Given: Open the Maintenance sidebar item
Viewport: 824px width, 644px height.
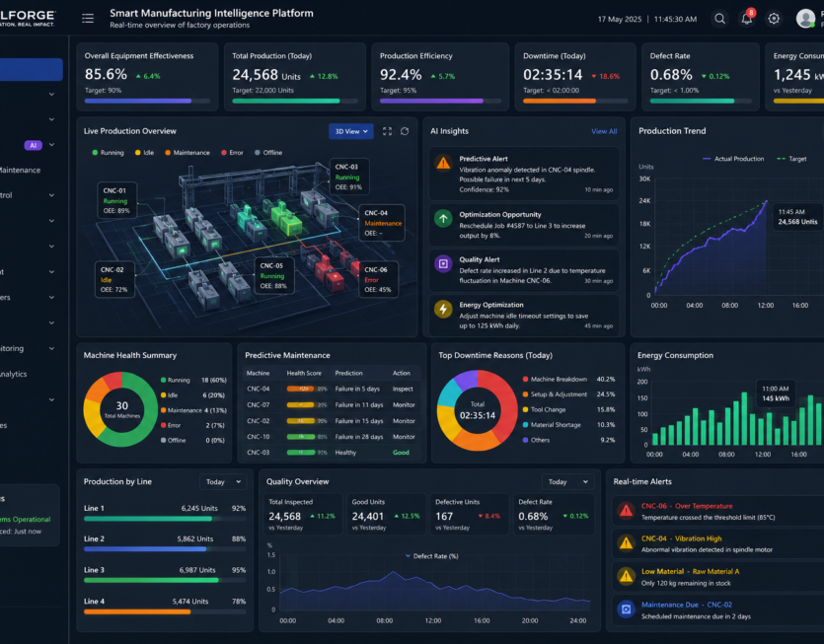Looking at the screenshot, I should click(x=20, y=171).
